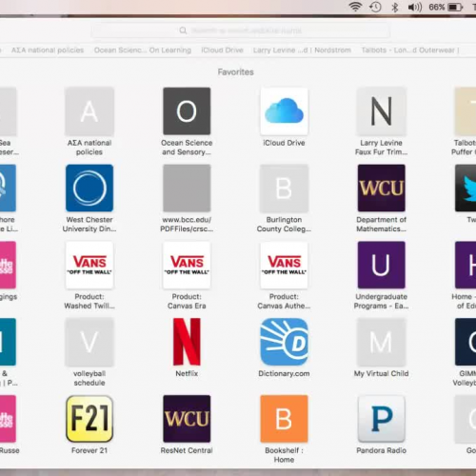Open the AΣA national policies favorite tile
The height and width of the screenshot is (476, 476).
pyautogui.click(x=89, y=111)
